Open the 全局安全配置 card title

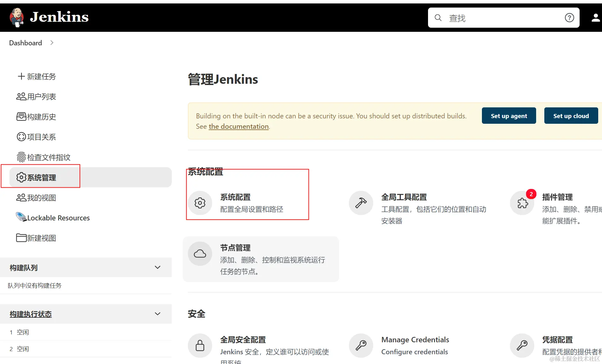(x=243, y=340)
